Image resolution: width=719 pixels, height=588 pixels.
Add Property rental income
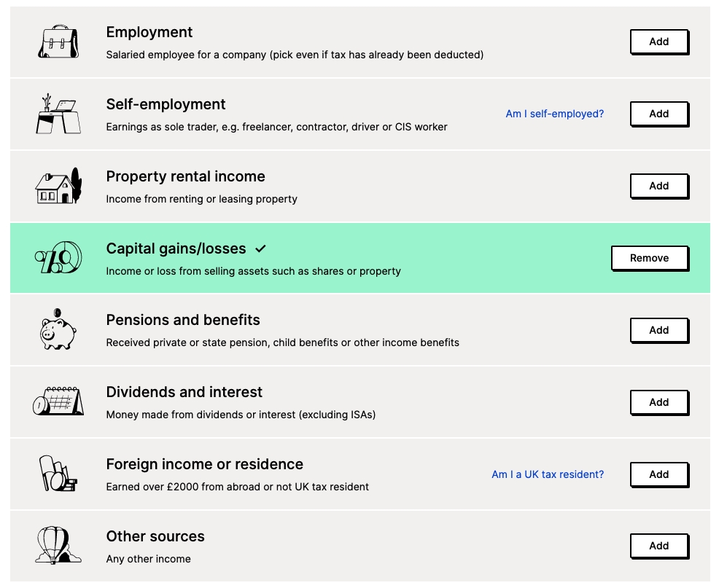tap(658, 186)
